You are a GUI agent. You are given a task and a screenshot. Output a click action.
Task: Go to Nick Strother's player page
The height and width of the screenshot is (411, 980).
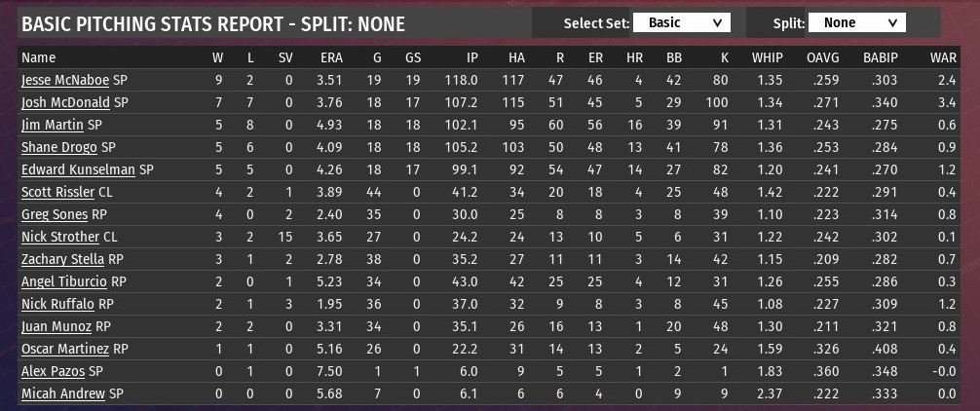(59, 237)
